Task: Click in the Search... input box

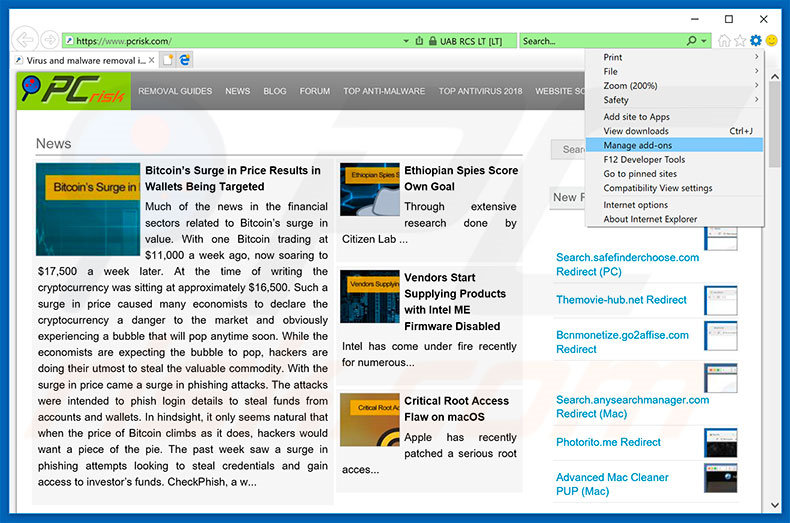Action: coord(600,41)
